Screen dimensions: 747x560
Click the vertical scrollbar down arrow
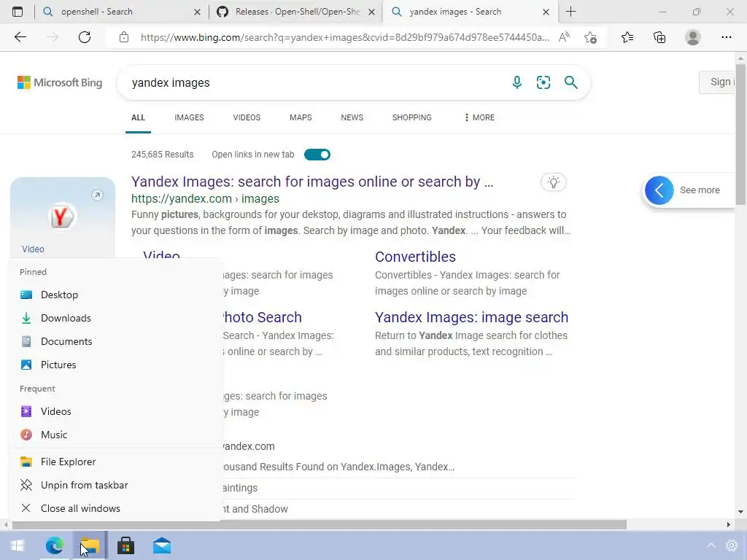[741, 512]
